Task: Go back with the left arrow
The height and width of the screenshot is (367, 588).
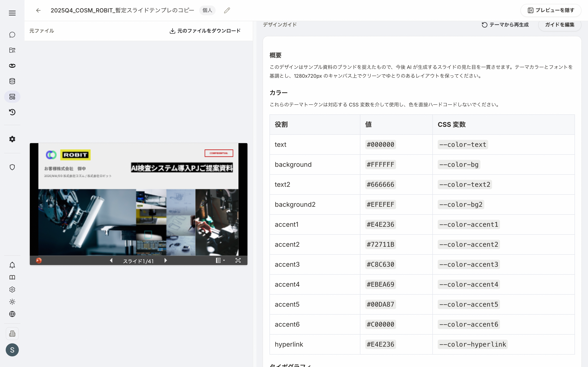Action: pos(38,10)
